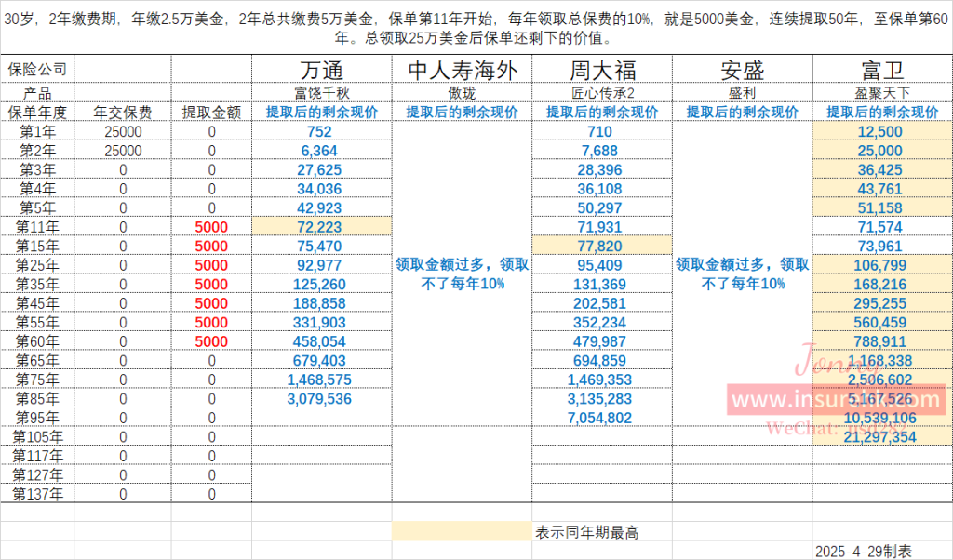The width and height of the screenshot is (953, 560).
Task: Select the 领取金额过多 note under 安盛
Action: pyautogui.click(x=742, y=273)
